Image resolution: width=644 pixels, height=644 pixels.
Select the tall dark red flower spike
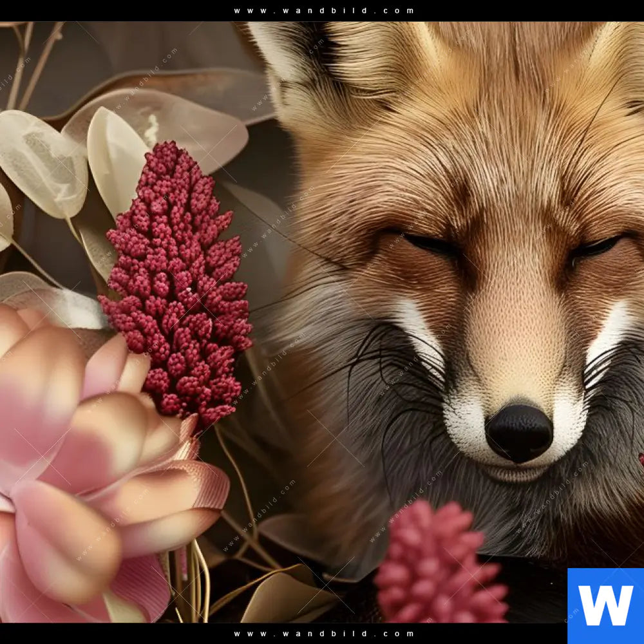click(177, 283)
